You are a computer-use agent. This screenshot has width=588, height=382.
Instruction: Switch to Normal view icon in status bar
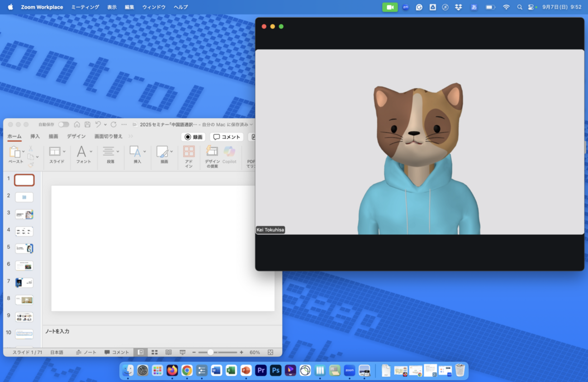tap(141, 352)
